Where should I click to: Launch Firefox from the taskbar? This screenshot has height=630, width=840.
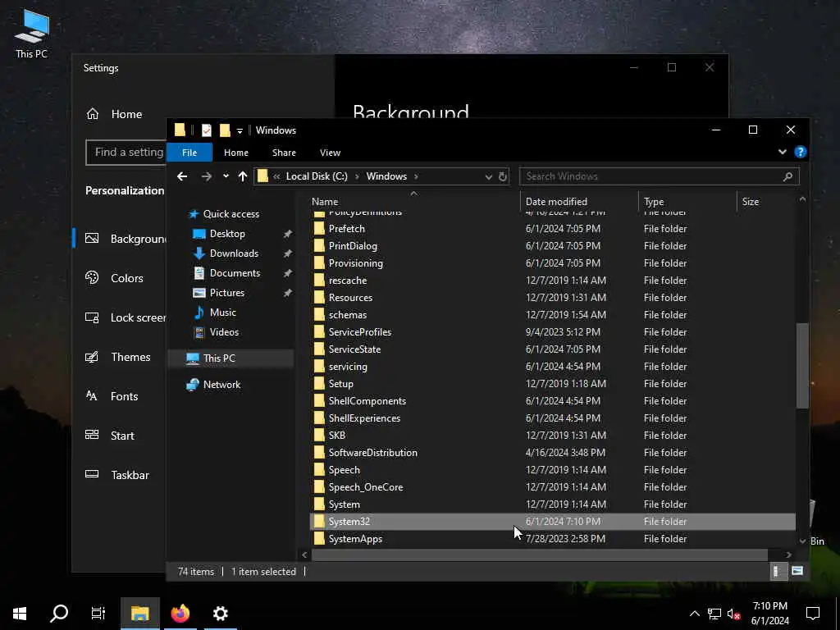(x=180, y=614)
